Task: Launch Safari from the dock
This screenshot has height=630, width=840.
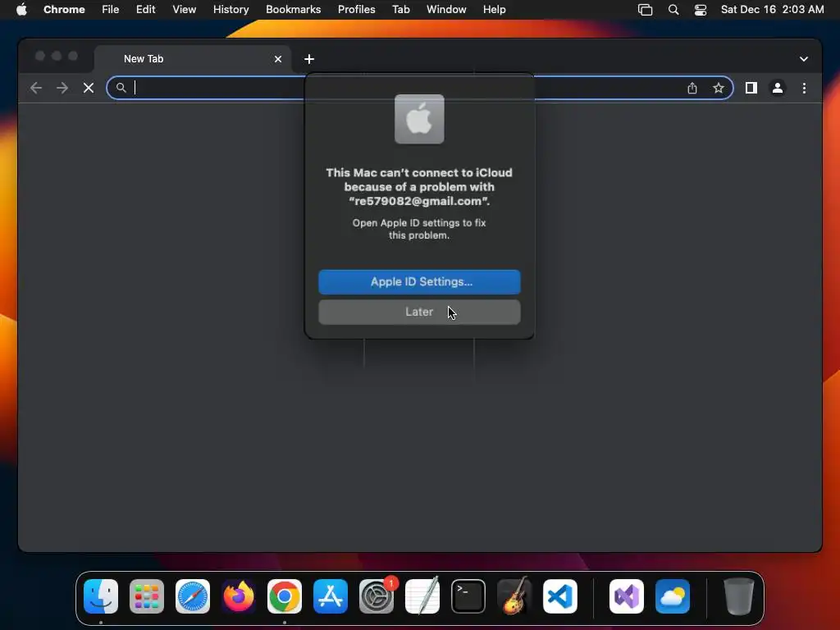Action: pyautogui.click(x=193, y=596)
